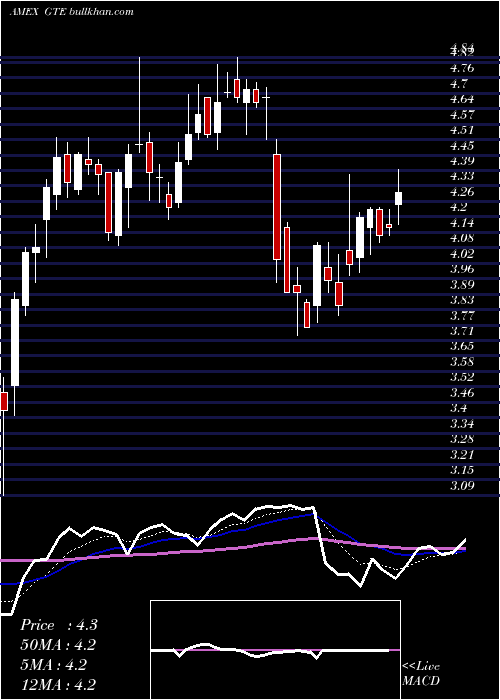Screen dimensions: 500x700
Task: Click the 4.14 price axis label
Action: [x=464, y=223]
